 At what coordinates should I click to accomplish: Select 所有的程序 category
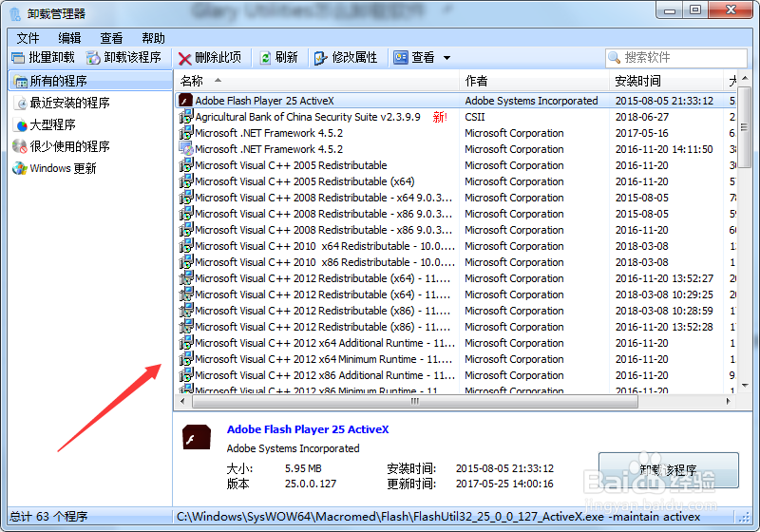click(90, 81)
